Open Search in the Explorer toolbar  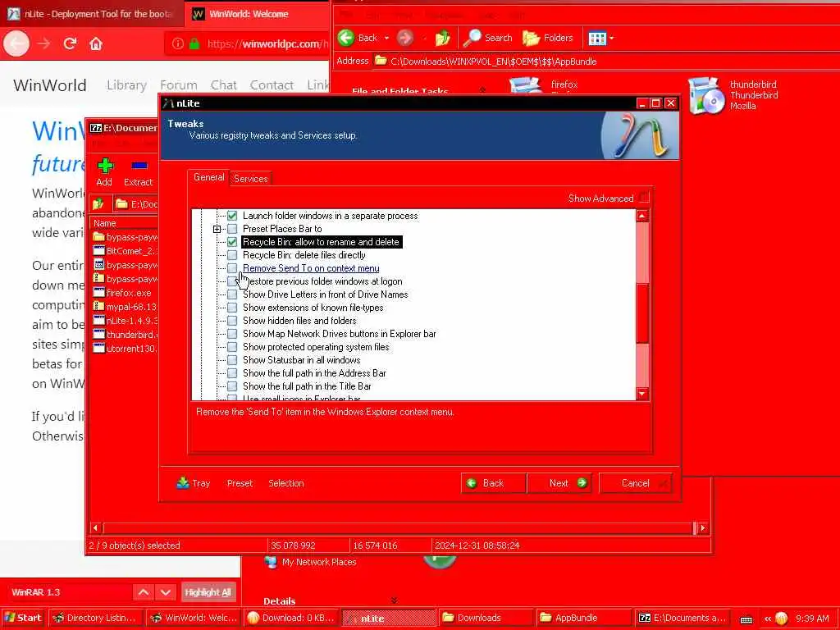point(487,38)
